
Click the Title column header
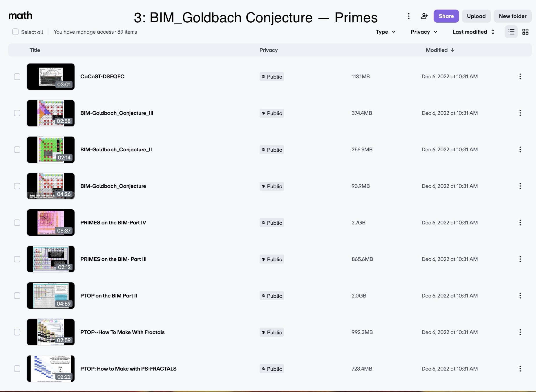pos(35,50)
